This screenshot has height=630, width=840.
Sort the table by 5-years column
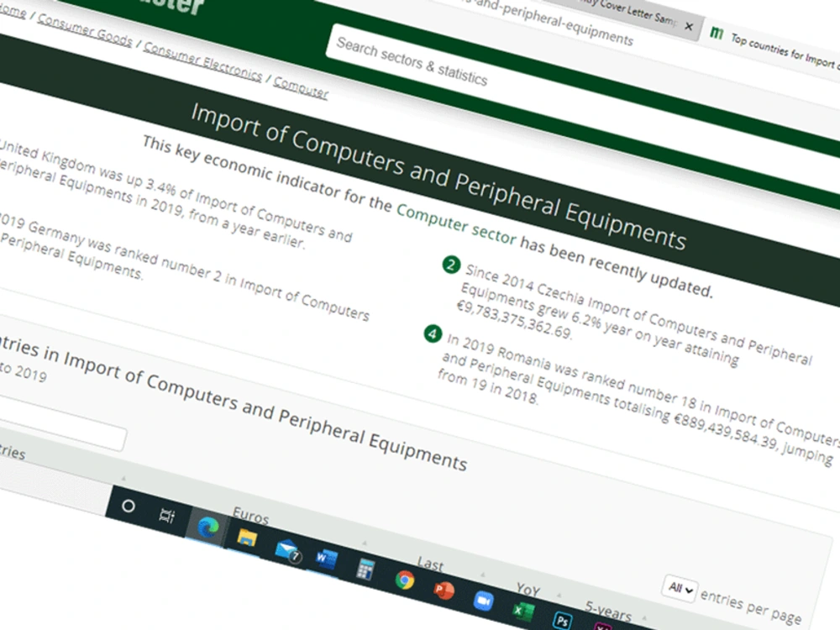[x=608, y=610]
